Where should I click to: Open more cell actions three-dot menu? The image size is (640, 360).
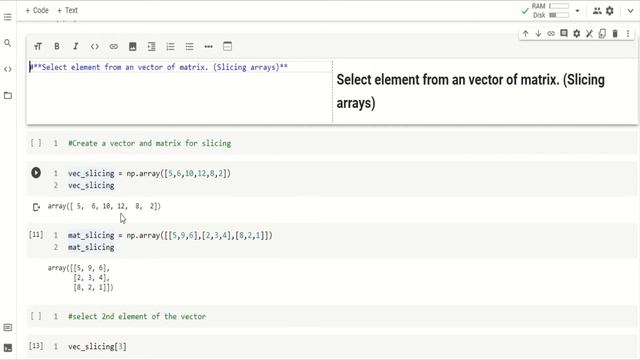[628, 33]
